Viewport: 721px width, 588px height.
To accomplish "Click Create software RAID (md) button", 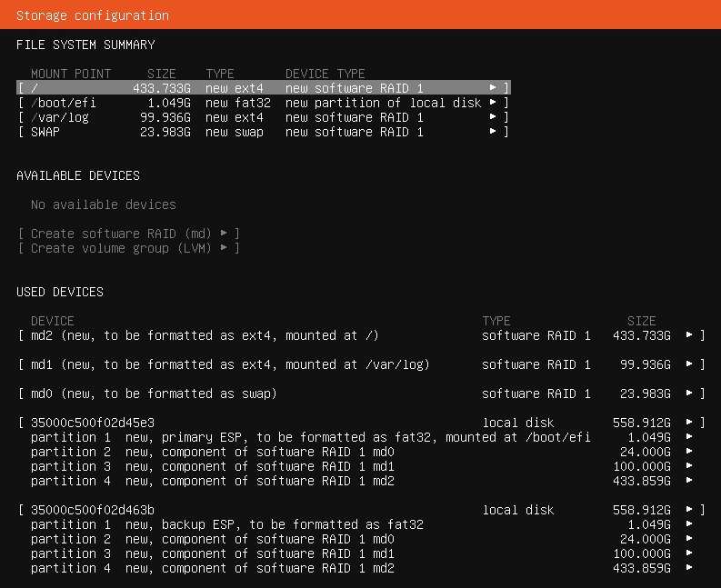I will pyautogui.click(x=129, y=234).
